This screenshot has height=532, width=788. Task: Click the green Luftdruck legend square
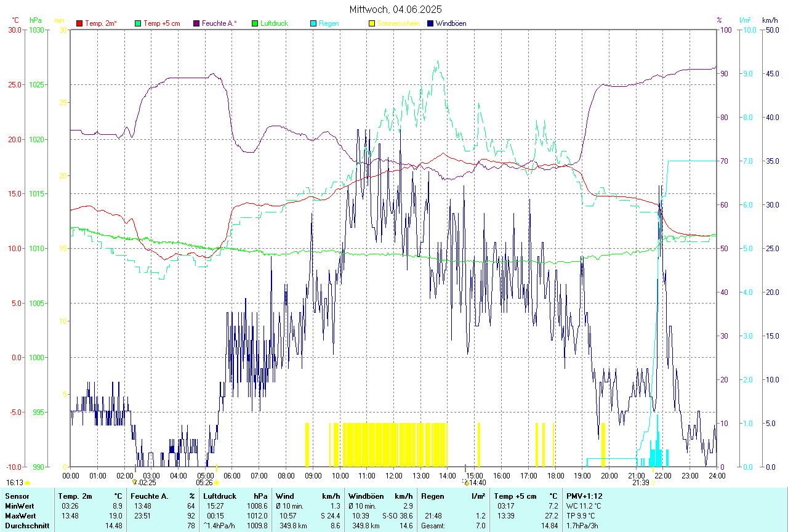pyautogui.click(x=255, y=23)
